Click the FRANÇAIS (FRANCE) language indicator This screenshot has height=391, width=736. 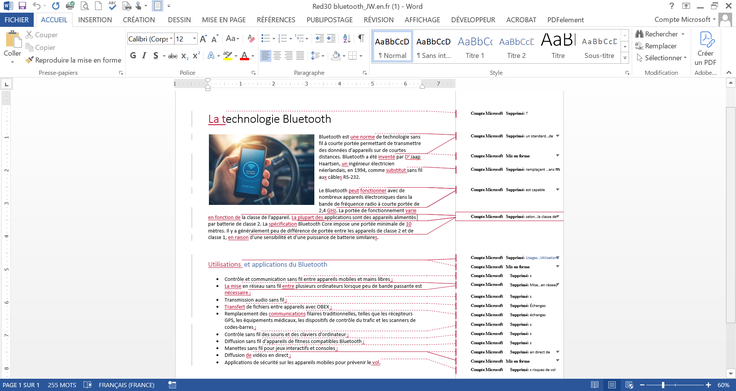coord(126,385)
